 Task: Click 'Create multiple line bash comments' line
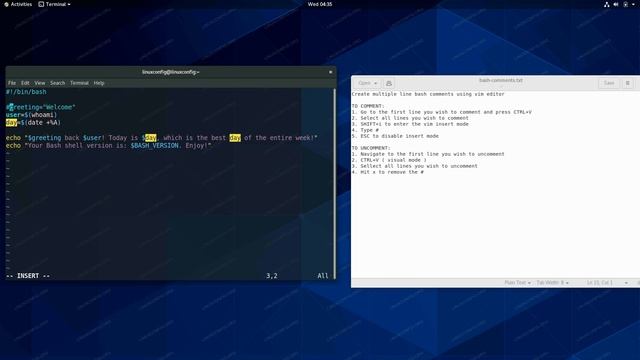point(428,94)
